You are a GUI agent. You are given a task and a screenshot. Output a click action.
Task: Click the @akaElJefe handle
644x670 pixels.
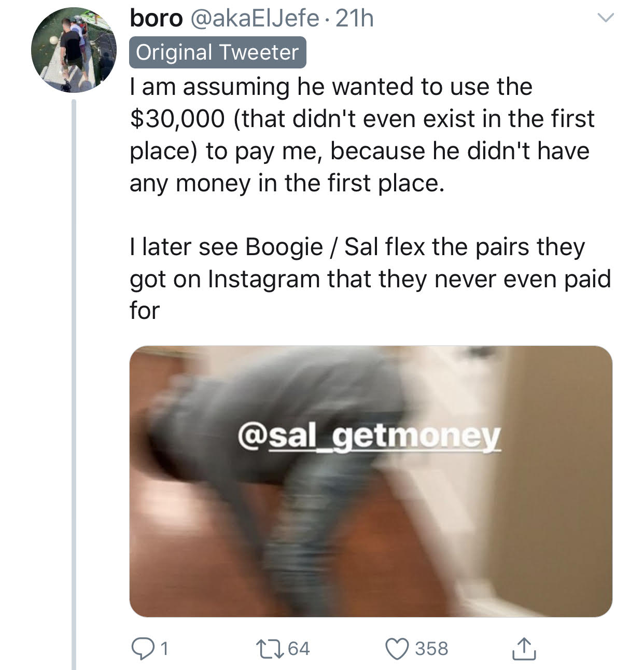[x=255, y=19]
